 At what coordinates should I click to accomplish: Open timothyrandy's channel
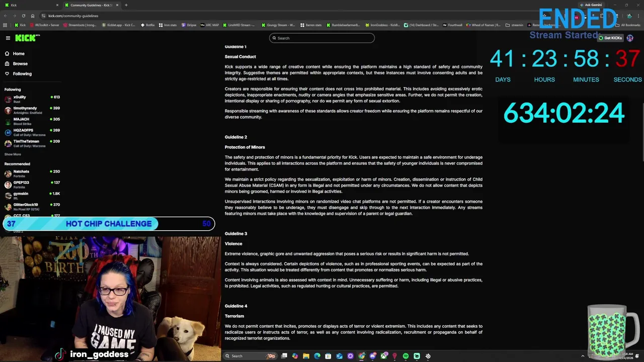pos(32,110)
